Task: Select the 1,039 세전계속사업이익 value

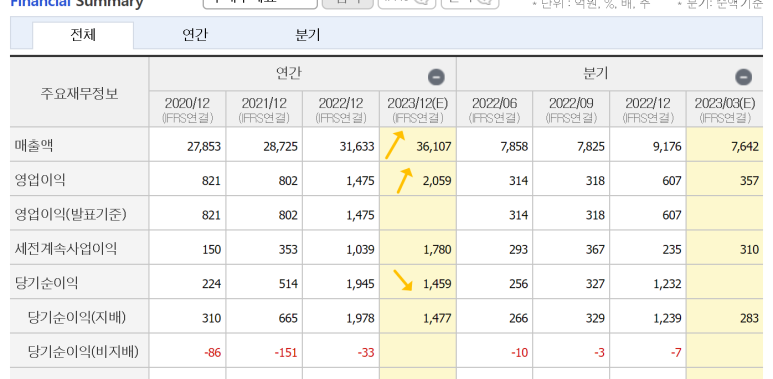Action: pos(360,249)
